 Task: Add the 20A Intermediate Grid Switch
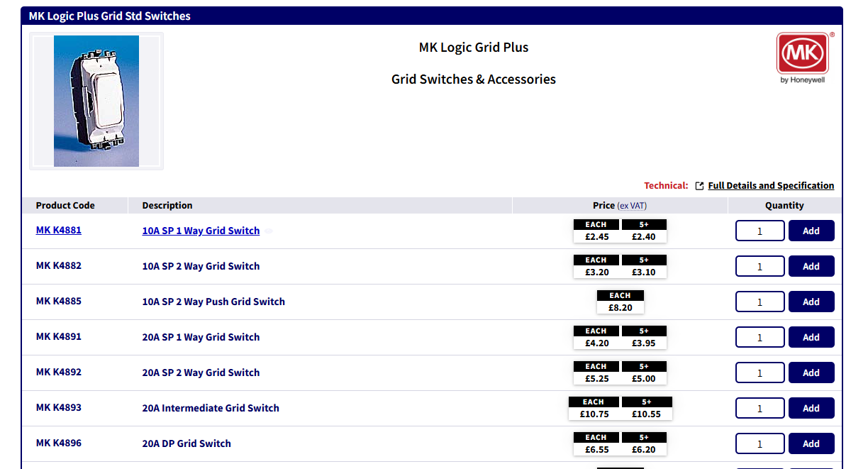point(811,408)
